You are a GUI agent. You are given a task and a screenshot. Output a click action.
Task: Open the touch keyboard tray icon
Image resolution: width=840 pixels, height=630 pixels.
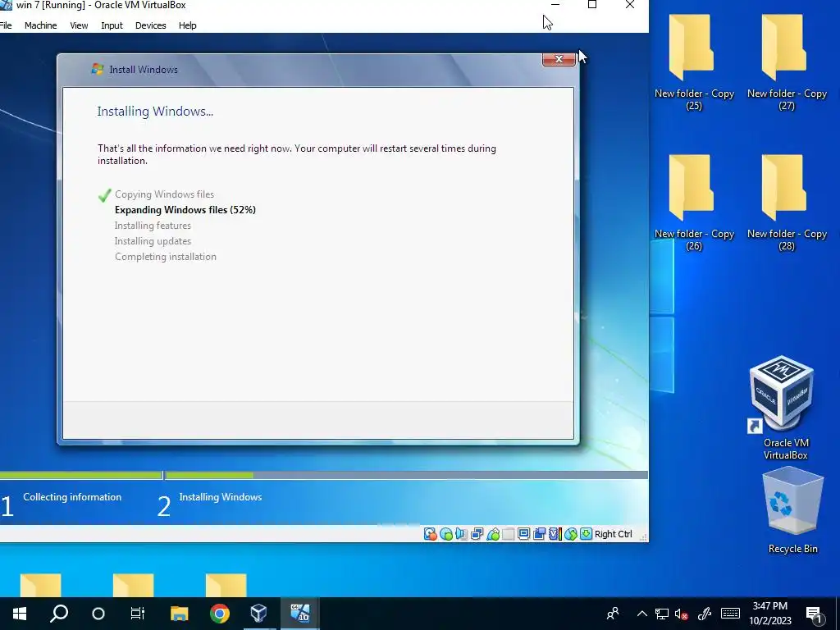click(x=730, y=614)
